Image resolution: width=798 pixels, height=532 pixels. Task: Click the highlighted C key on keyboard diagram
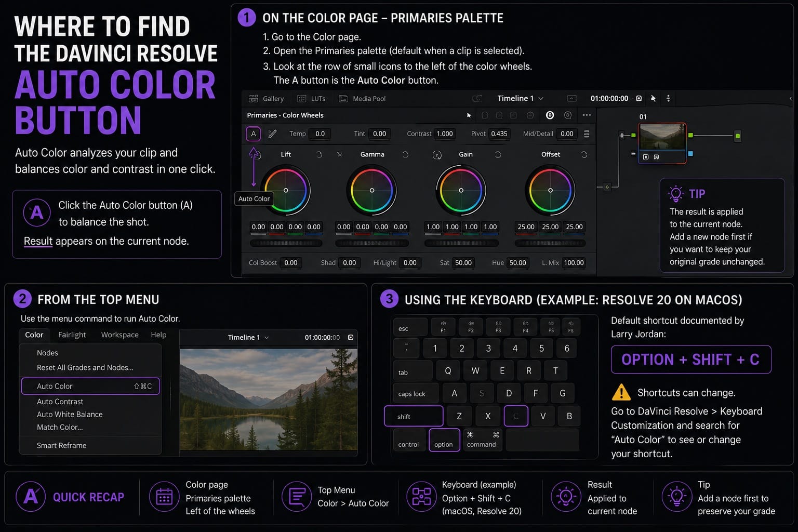(516, 416)
